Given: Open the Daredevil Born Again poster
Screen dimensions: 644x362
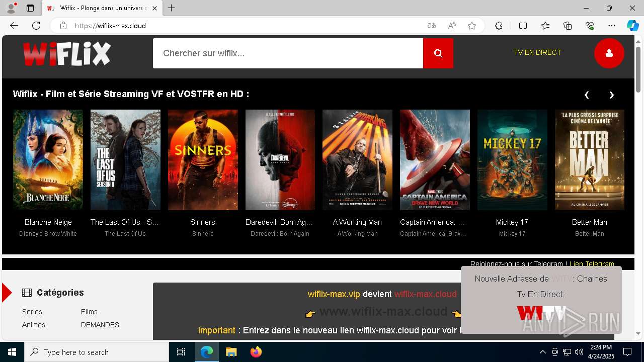Looking at the screenshot, I should (x=280, y=160).
